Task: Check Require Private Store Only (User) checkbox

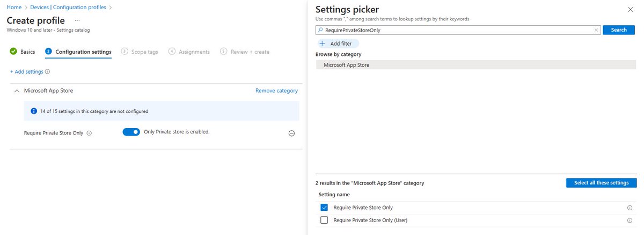Action: (324, 220)
